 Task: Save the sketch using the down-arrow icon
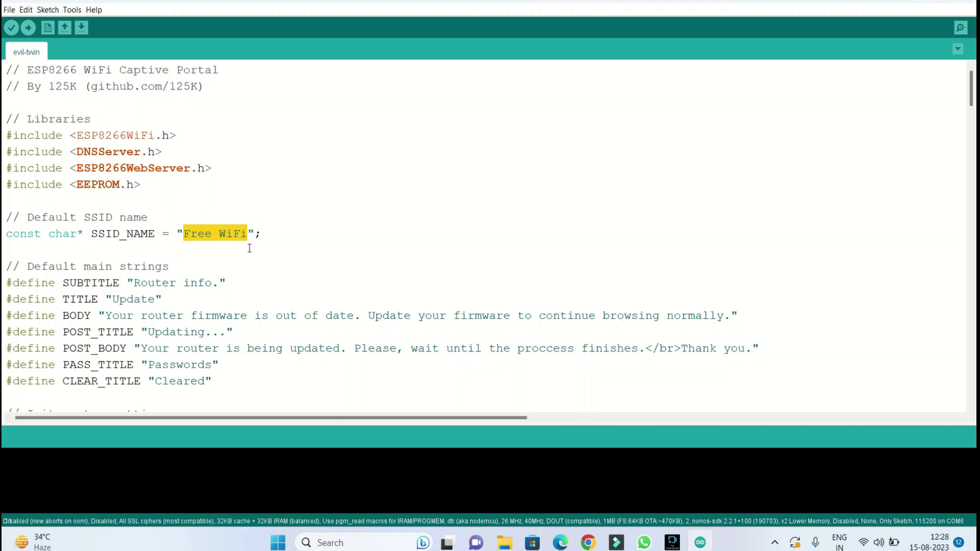(x=81, y=28)
